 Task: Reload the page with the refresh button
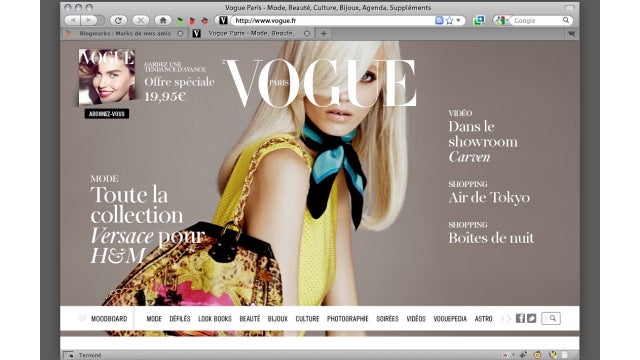click(118, 20)
